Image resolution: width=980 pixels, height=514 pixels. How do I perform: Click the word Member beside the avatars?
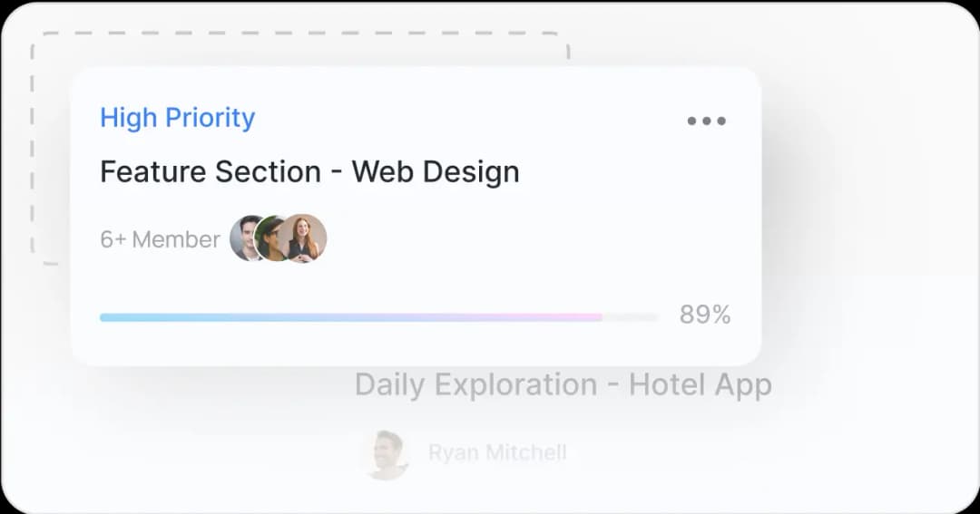tap(176, 239)
